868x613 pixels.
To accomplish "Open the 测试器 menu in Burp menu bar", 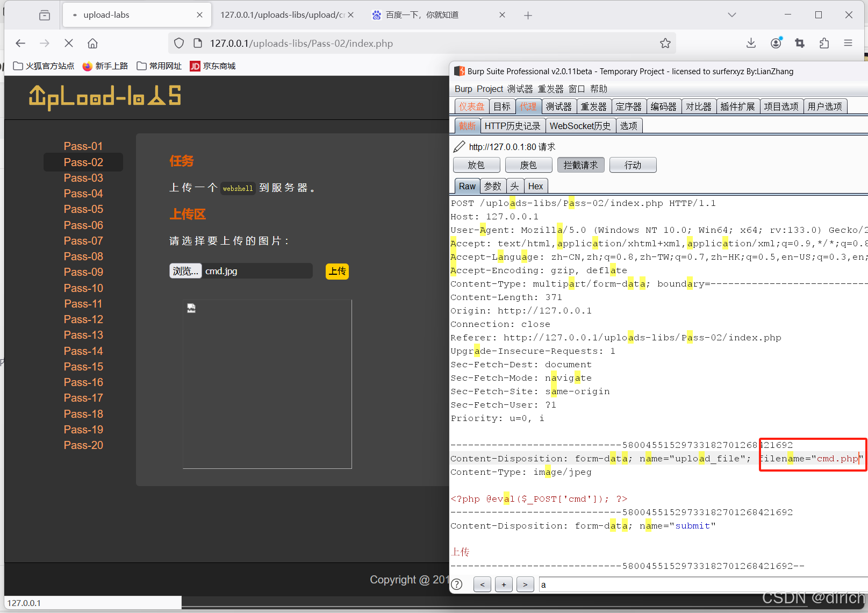I will (x=520, y=89).
